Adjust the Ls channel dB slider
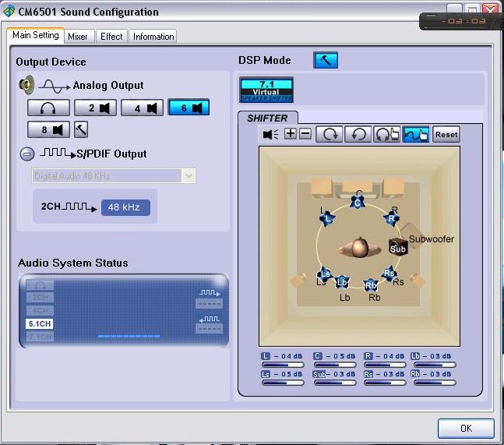Viewport: 504px width, 445px height. pos(283,383)
